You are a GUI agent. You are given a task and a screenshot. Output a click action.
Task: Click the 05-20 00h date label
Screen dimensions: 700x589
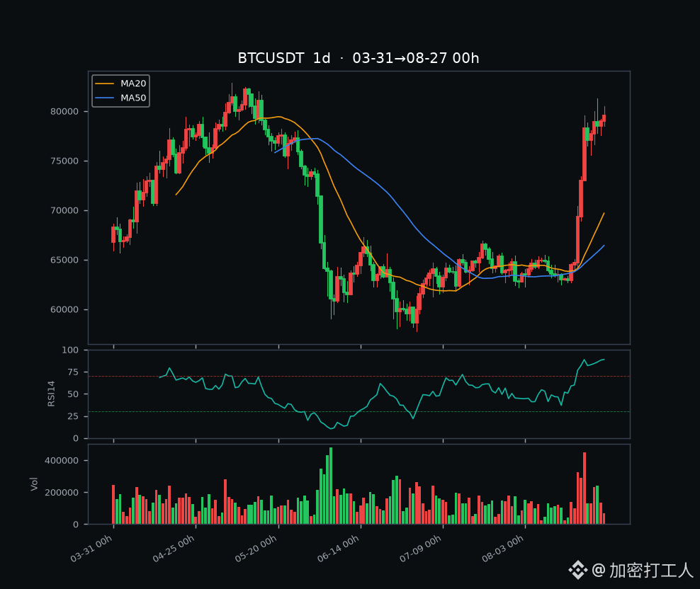256,549
